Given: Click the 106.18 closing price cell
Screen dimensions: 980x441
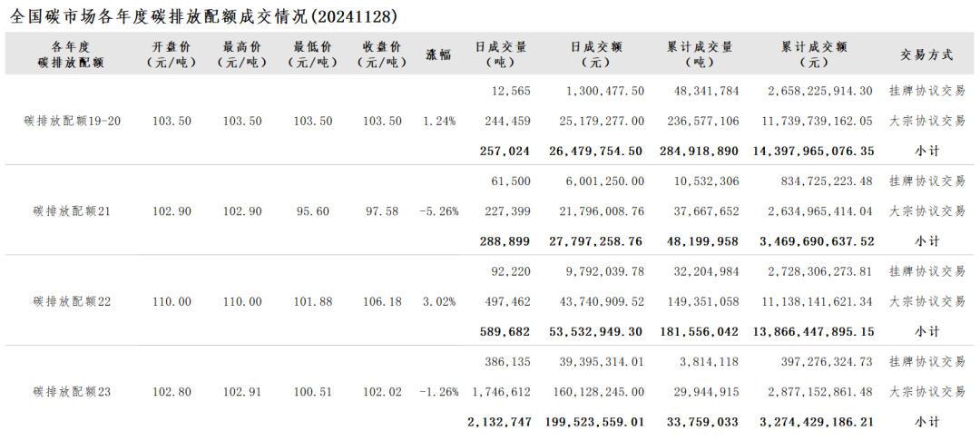Looking at the screenshot, I should pyautogui.click(x=382, y=301).
